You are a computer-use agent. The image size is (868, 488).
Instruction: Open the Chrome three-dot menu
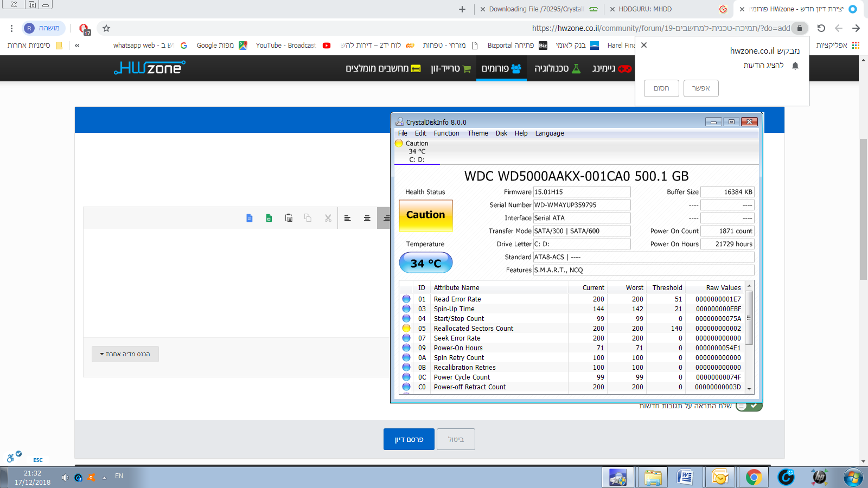point(11,28)
